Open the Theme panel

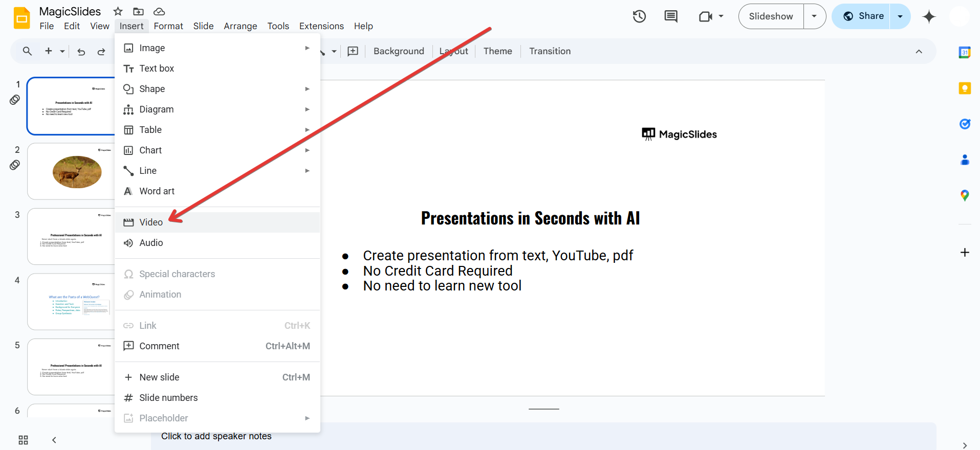coord(497,51)
